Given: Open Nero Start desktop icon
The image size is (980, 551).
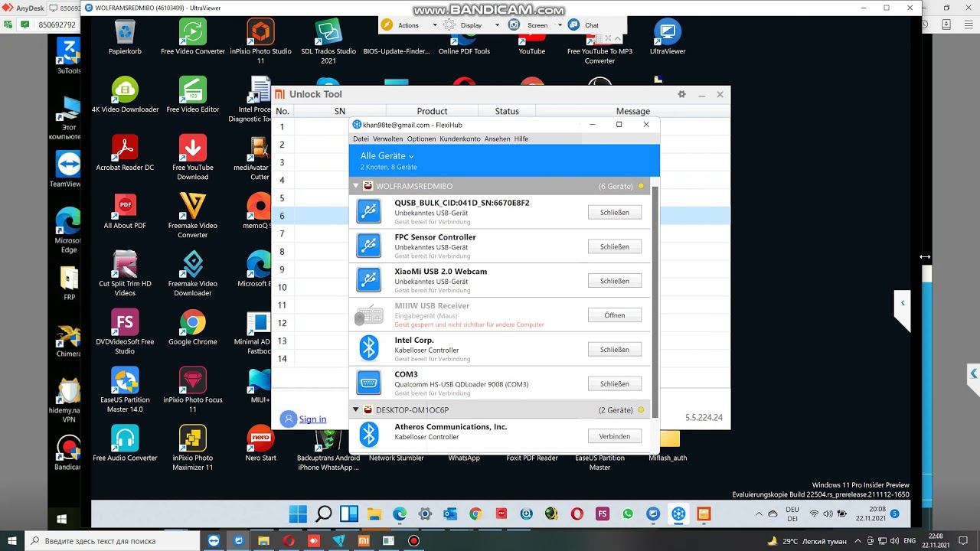Looking at the screenshot, I should click(260, 444).
